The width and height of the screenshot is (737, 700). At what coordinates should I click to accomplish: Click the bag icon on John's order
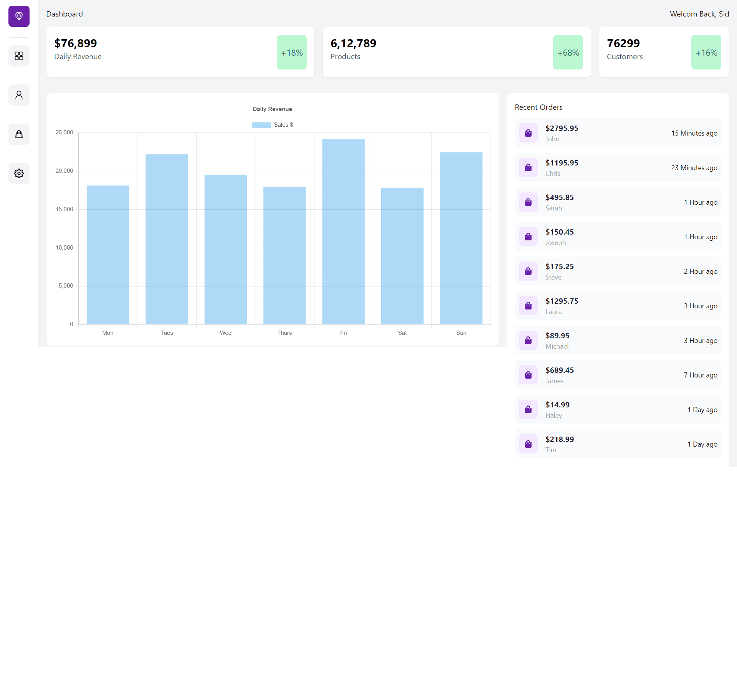click(528, 133)
